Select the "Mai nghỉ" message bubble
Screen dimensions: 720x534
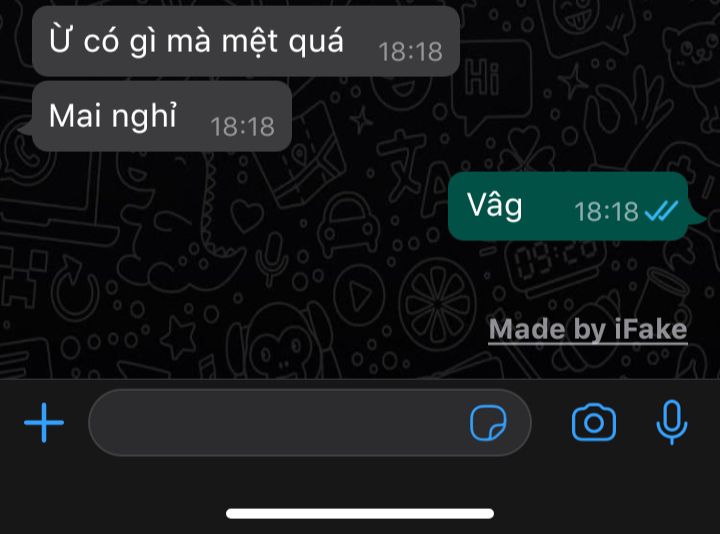coord(162,116)
